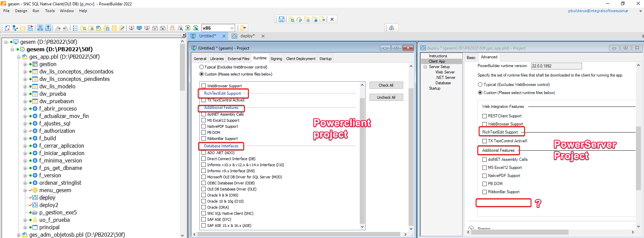Click the blue chain link toolbar icon
This screenshot has width=644, height=238.
click(392, 28)
